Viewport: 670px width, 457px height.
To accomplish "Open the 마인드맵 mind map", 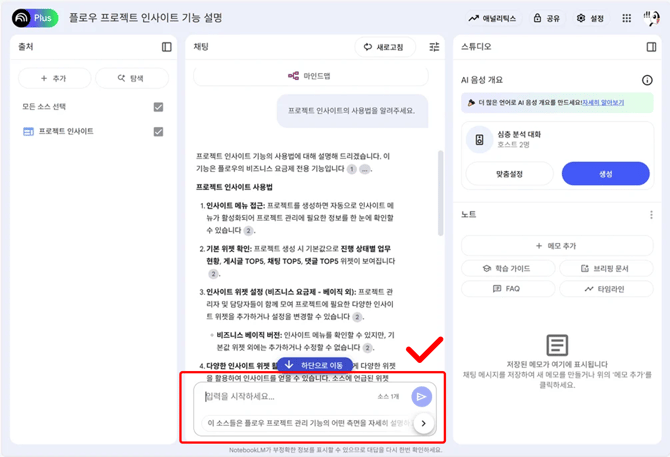I will [x=315, y=75].
